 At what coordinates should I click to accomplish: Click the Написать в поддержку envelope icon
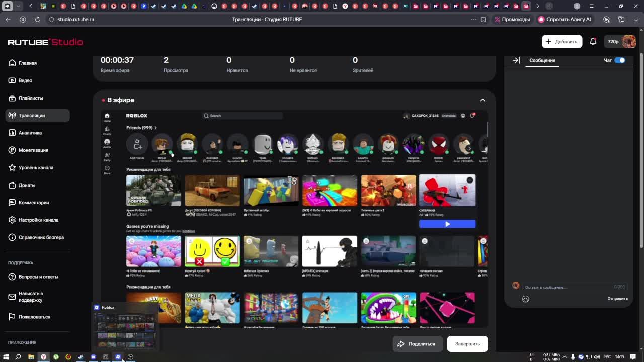click(12, 297)
